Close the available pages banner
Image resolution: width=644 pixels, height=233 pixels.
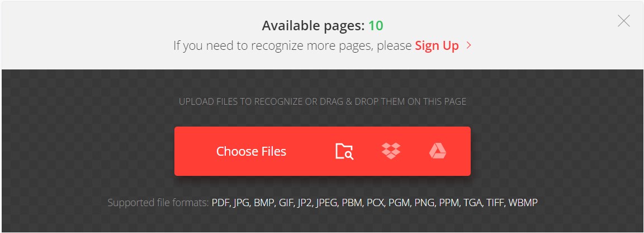(623, 21)
